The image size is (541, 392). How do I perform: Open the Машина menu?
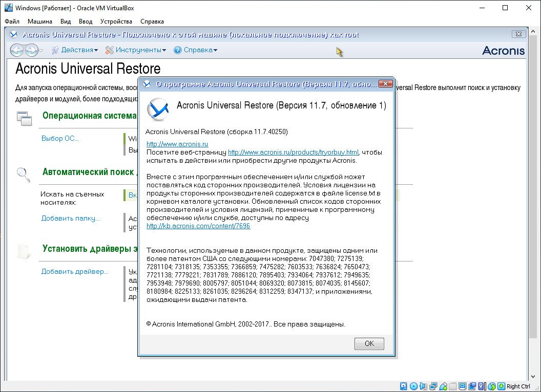click(40, 21)
